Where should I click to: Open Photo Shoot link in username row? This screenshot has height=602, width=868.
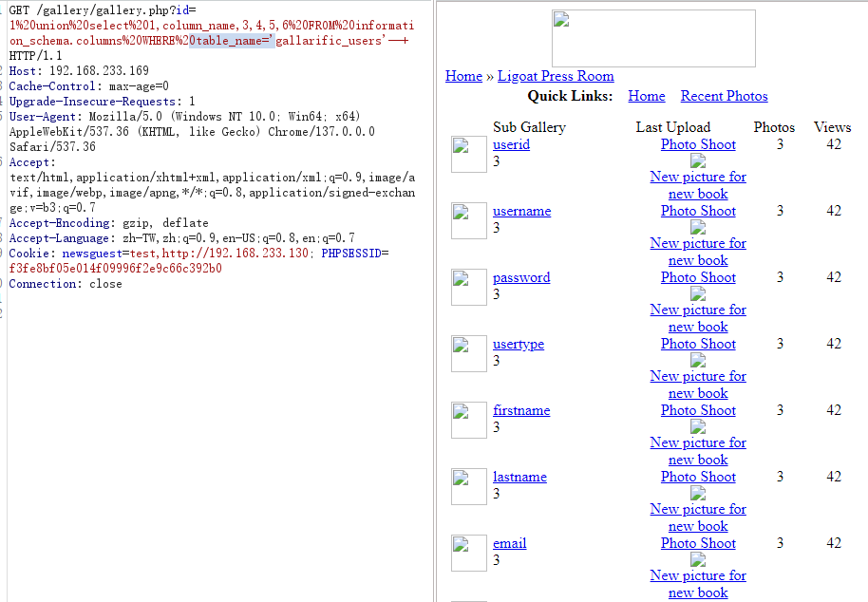tap(697, 211)
